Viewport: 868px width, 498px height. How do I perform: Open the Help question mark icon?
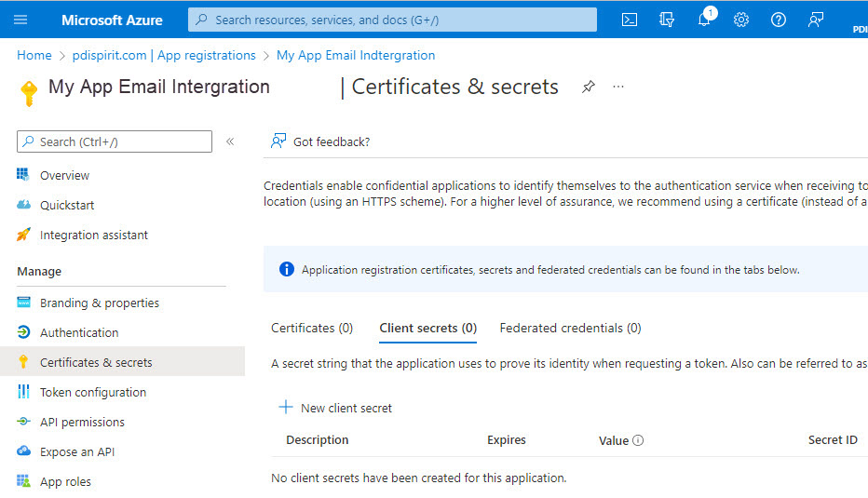pyautogui.click(x=779, y=20)
